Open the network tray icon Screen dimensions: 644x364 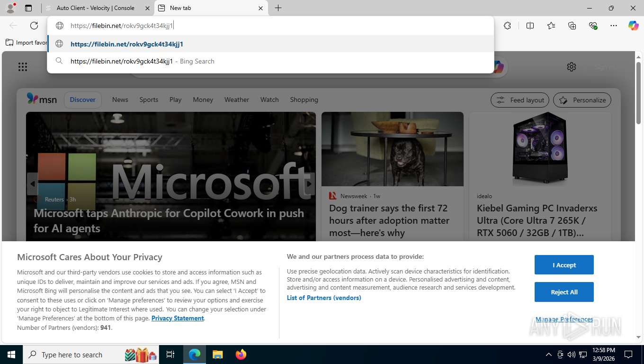tap(583, 355)
